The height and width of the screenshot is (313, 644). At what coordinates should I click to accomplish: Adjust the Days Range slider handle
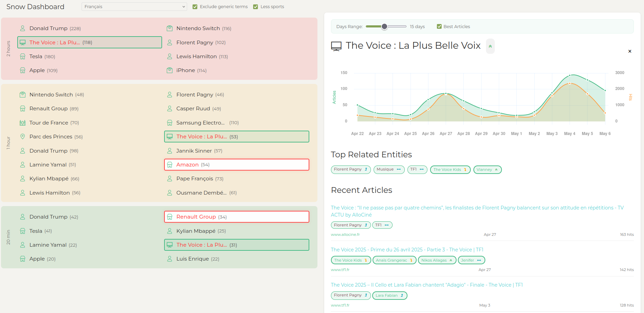click(384, 26)
